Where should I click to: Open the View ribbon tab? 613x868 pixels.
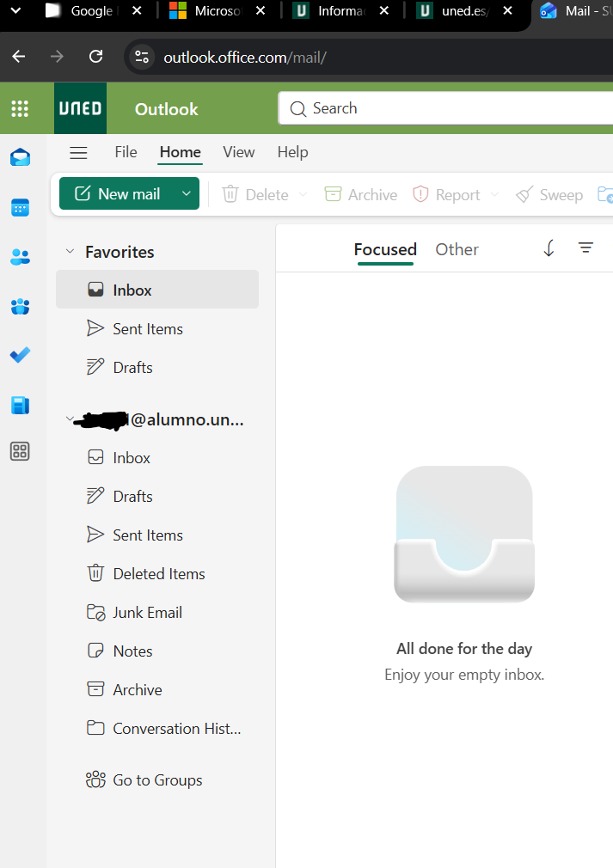coord(239,152)
